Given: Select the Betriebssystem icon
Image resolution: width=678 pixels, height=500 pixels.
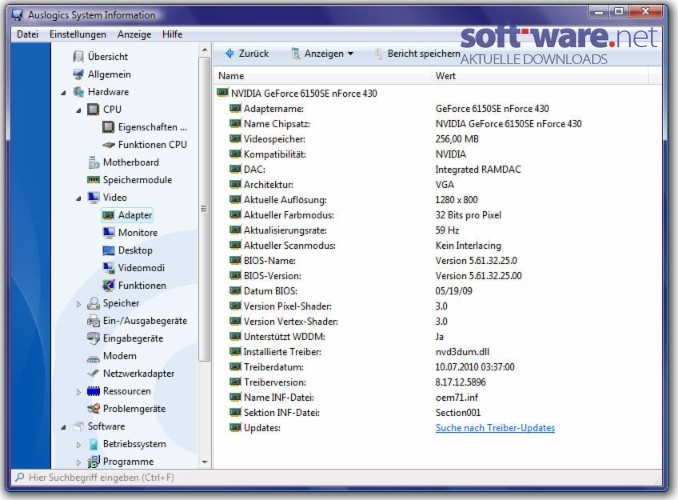Looking at the screenshot, I should coord(93,444).
